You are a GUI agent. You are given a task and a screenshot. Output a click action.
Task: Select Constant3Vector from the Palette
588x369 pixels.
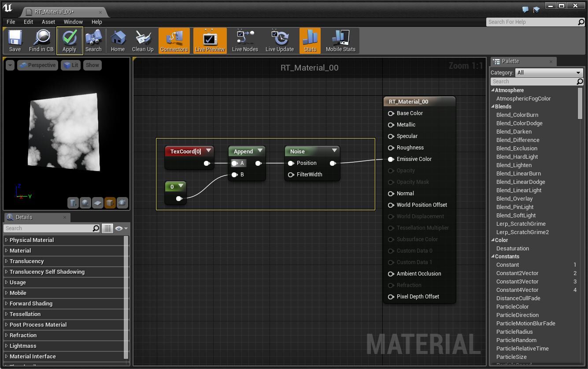(518, 281)
